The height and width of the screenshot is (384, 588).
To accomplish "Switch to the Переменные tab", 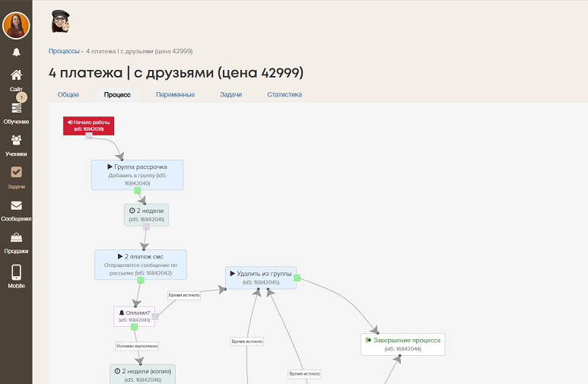I will click(175, 95).
